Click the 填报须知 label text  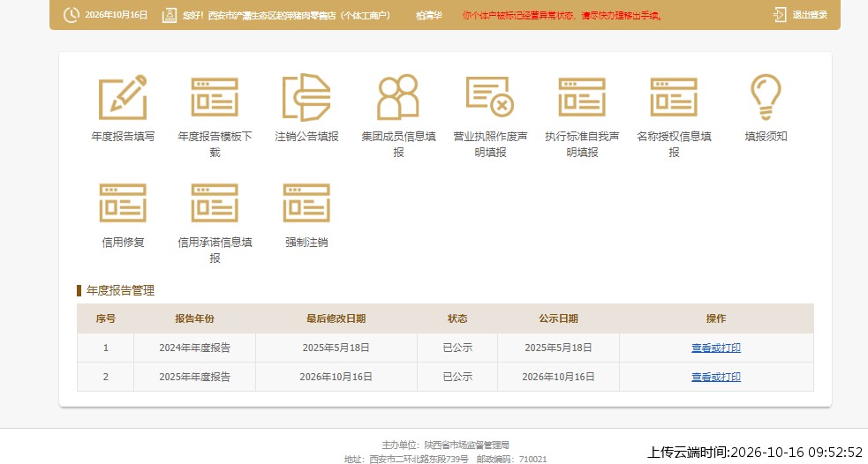[766, 136]
